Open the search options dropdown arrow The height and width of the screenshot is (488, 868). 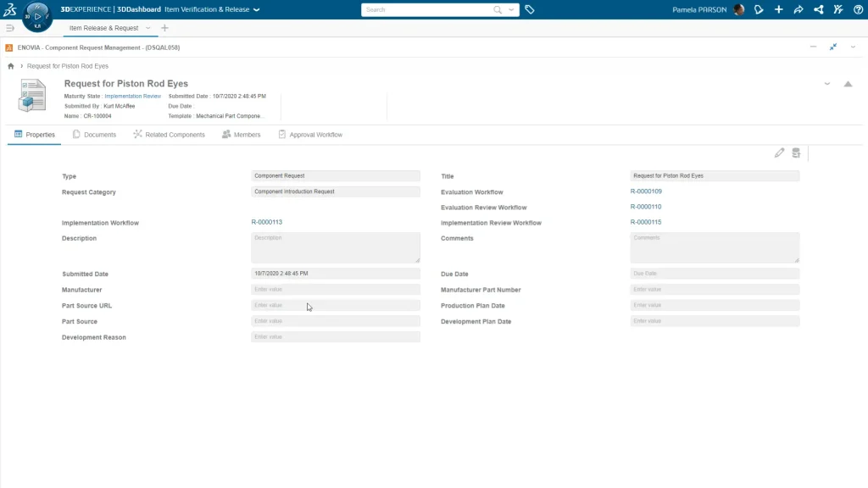510,10
